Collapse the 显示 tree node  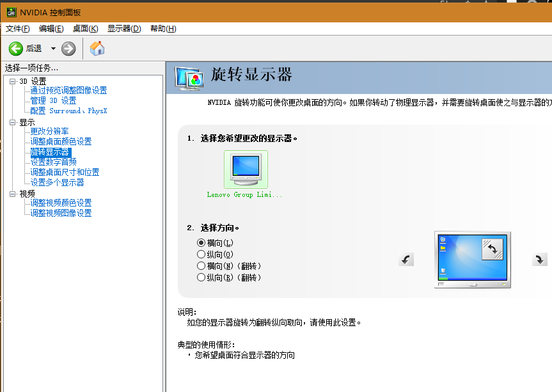coord(13,122)
